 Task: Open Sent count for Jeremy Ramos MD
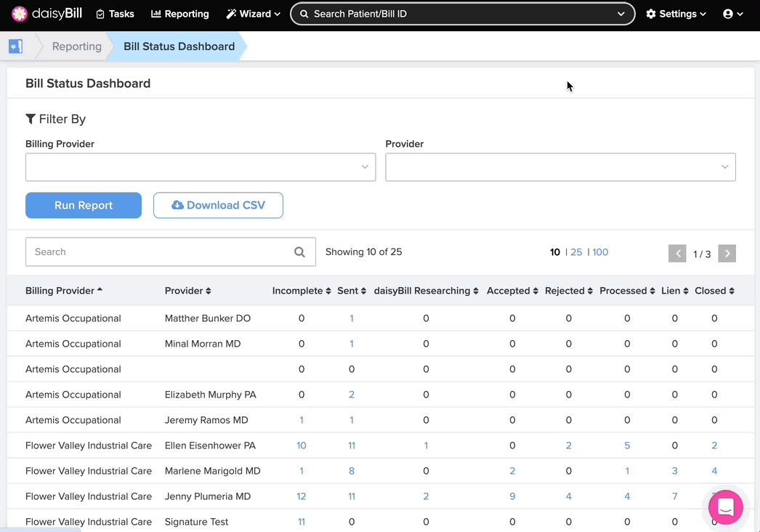coord(352,421)
